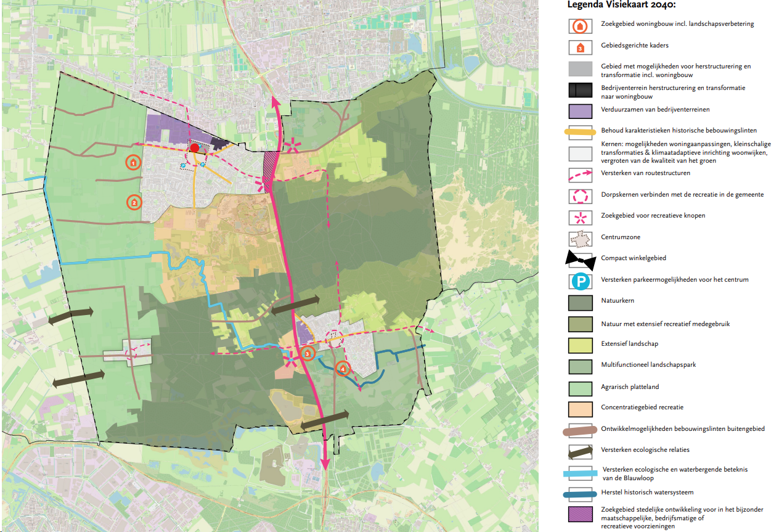
Task: Click orange map marker number 2
Action: pos(133,202)
